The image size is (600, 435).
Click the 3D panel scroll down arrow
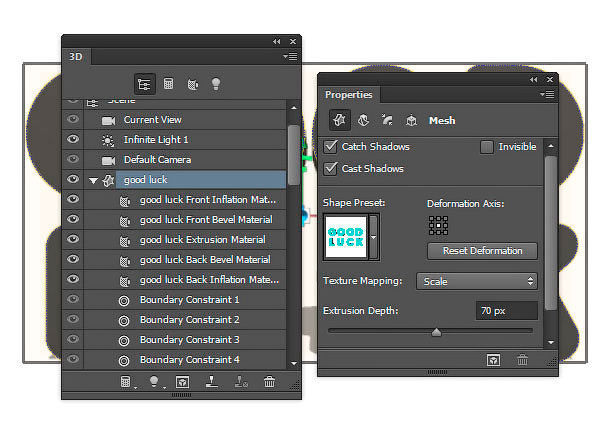[293, 363]
